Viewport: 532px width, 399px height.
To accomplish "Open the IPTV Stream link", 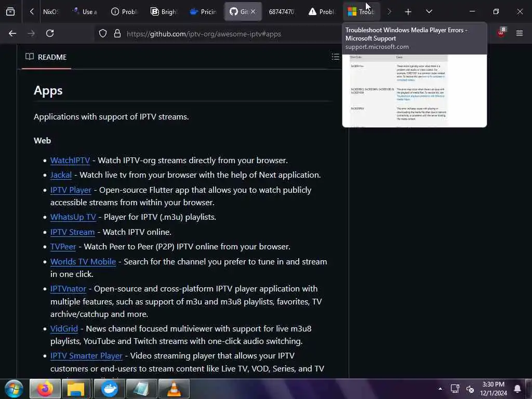I will [73, 232].
